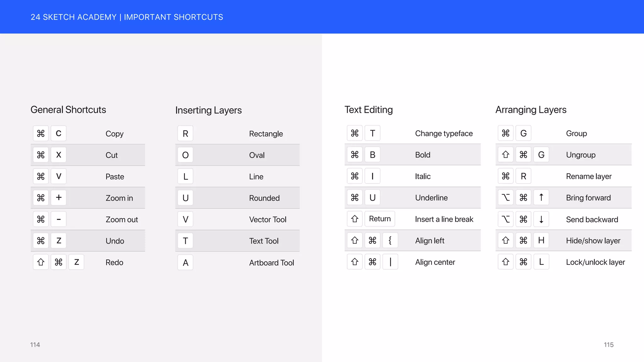This screenshot has height=362, width=644.
Task: Click the command key in Undo row
Action: 41,241
